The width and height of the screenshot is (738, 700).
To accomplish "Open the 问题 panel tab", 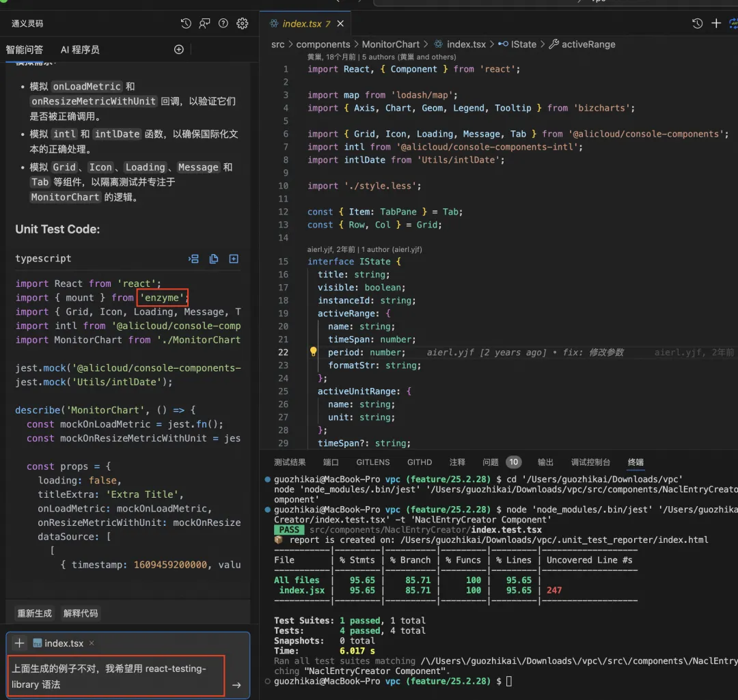I will pyautogui.click(x=491, y=462).
